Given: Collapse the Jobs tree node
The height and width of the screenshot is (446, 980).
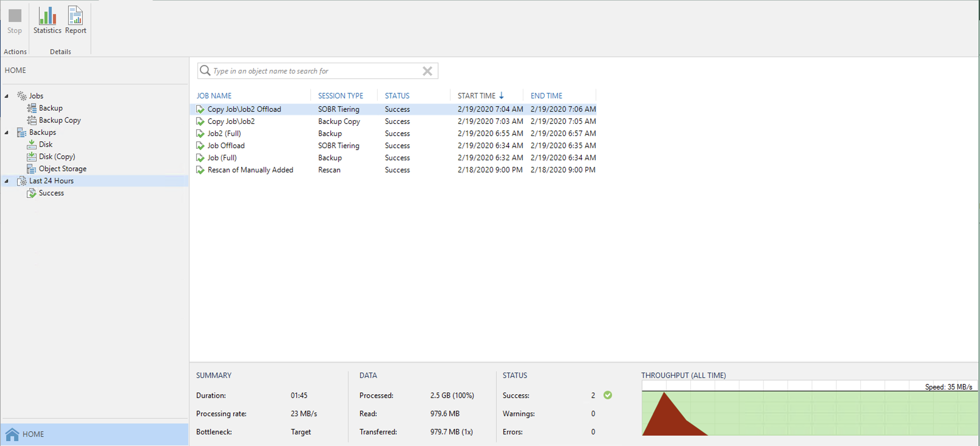Looking at the screenshot, I should 6,96.
